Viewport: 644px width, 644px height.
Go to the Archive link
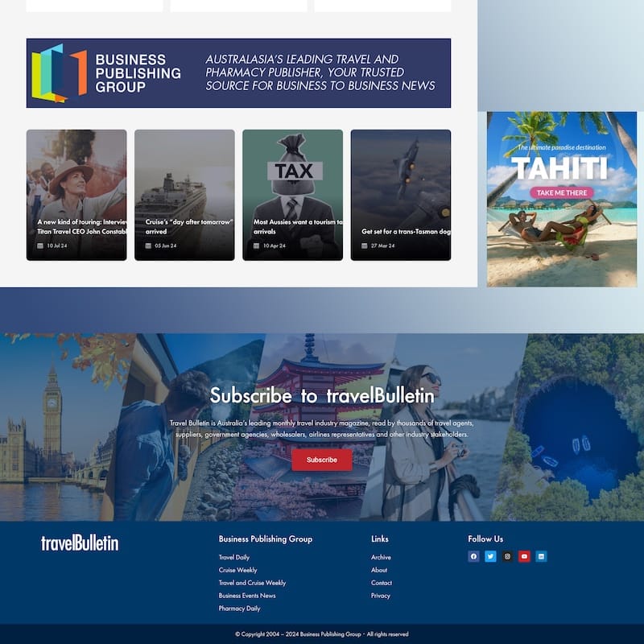coord(381,557)
